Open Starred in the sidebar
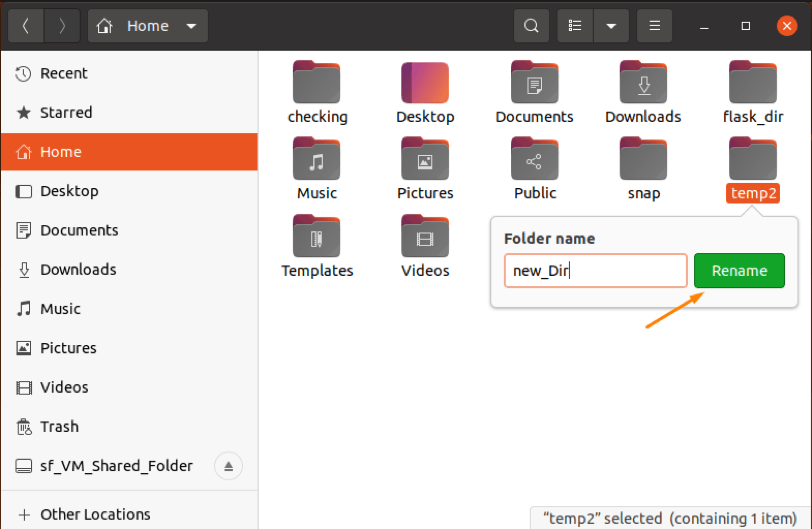The height and width of the screenshot is (529, 812). click(x=129, y=112)
